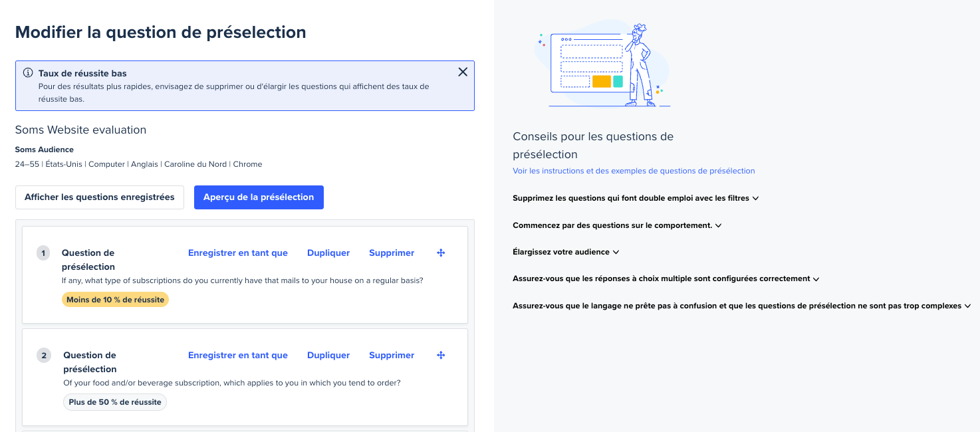Click the info icon in the alert banner

click(28, 73)
